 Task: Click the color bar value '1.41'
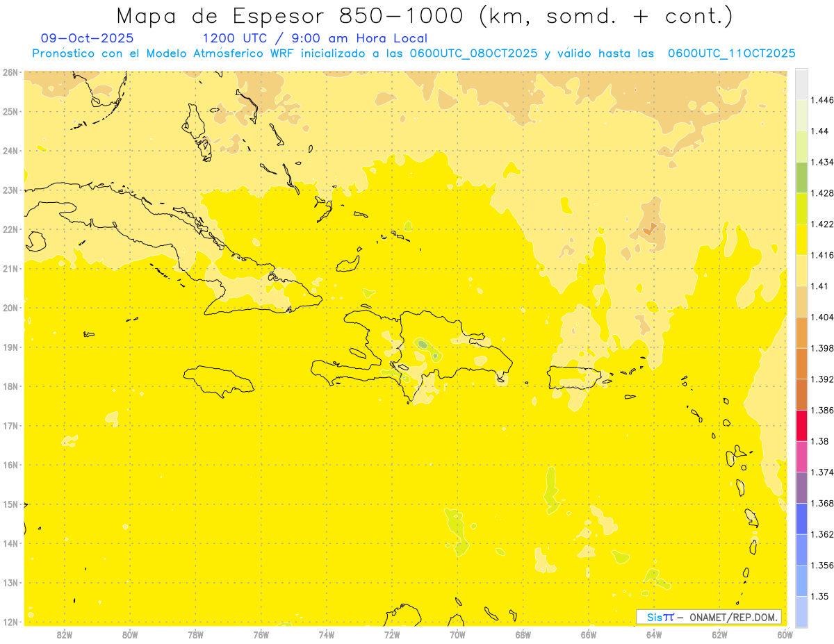tap(819, 286)
